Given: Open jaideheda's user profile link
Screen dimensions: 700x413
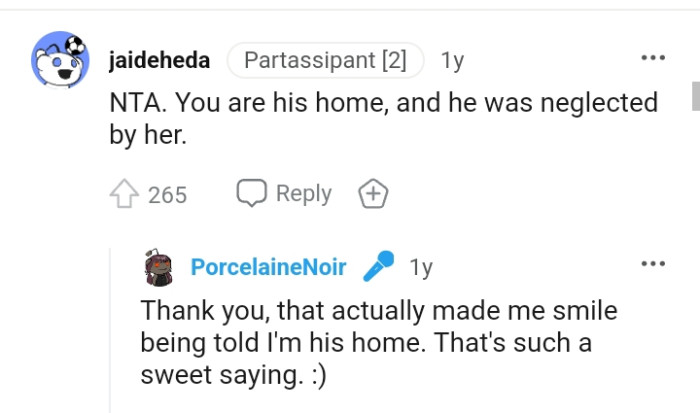Looking at the screenshot, I should [159, 61].
